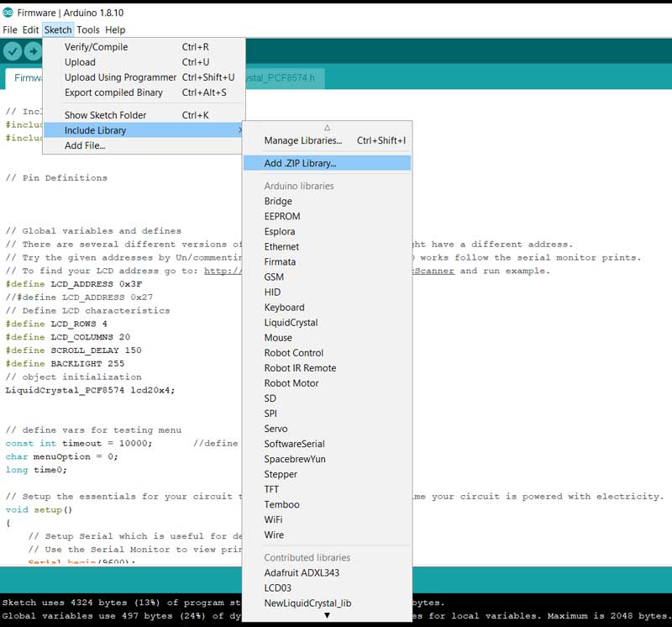Include the Stepper library
The height and width of the screenshot is (627, 672).
(x=327, y=474)
